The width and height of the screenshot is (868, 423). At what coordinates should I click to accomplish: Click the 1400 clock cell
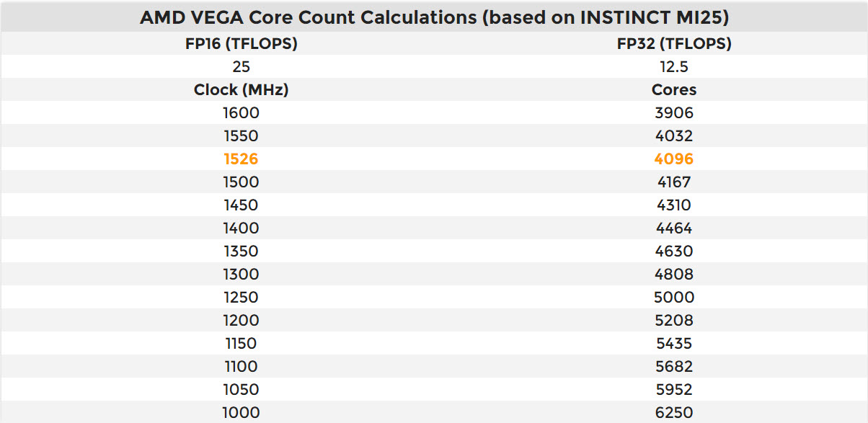(241, 228)
